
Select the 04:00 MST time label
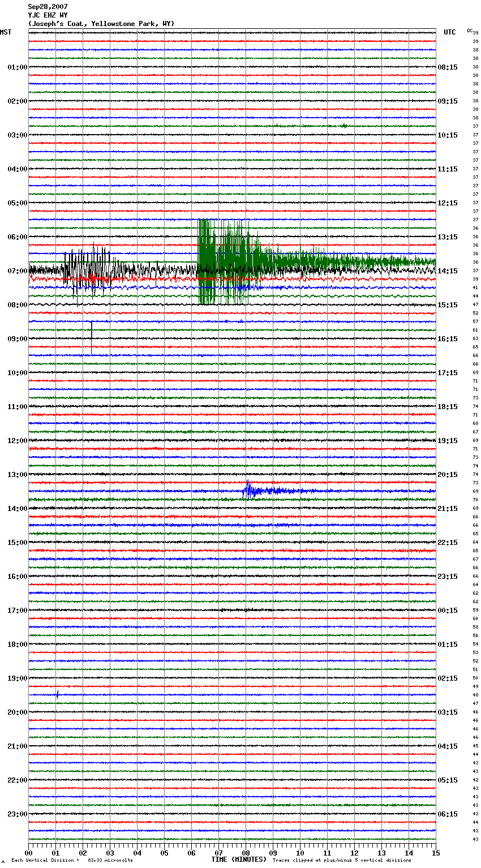pyautogui.click(x=18, y=169)
